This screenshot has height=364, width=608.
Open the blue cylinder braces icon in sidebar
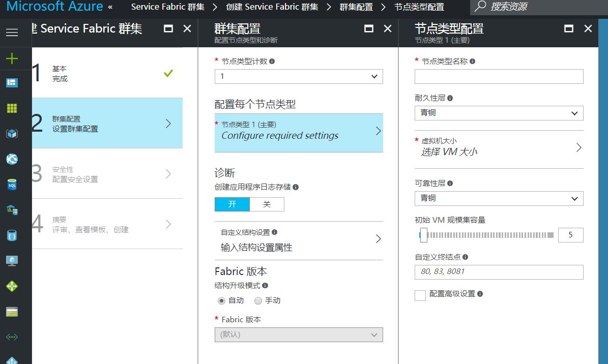point(12,235)
